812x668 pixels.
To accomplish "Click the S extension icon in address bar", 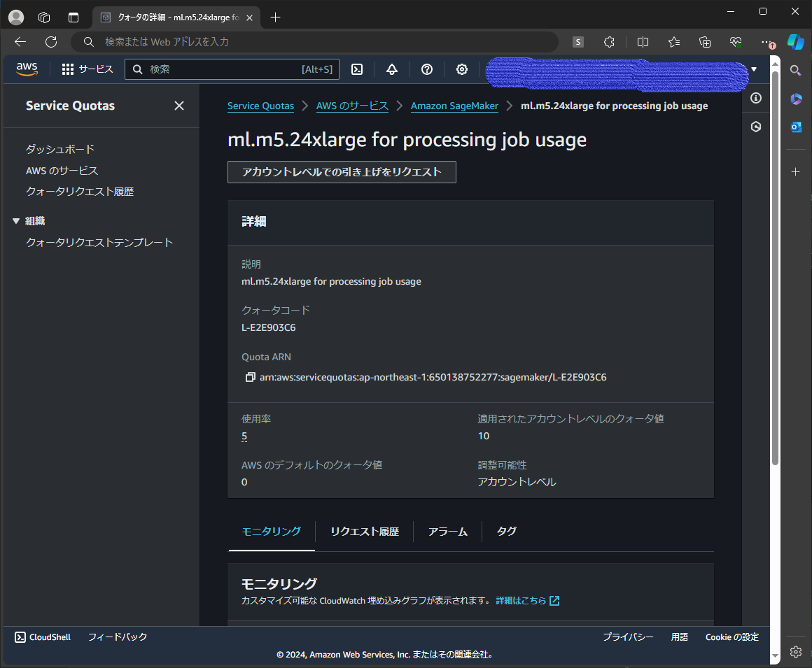I will (x=578, y=42).
